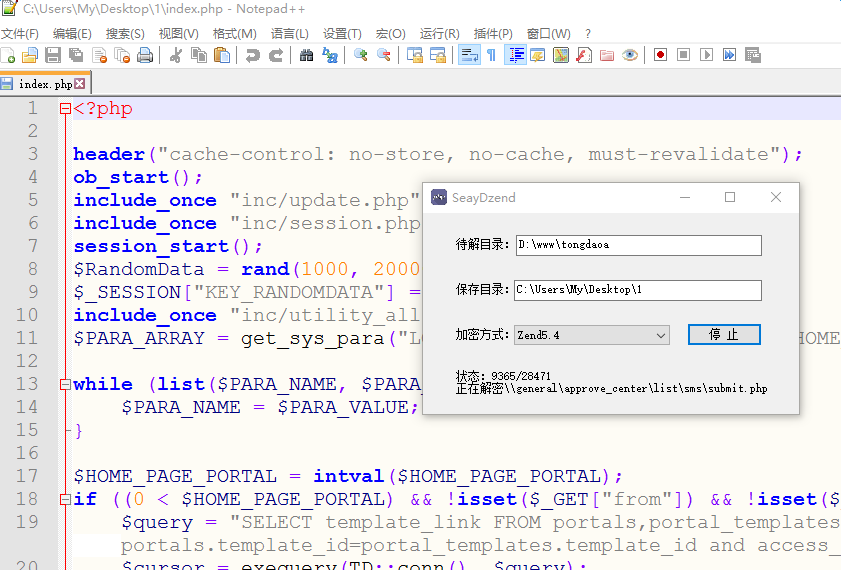
Task: Click the 停止 button in SeayDzend
Action: point(724,335)
